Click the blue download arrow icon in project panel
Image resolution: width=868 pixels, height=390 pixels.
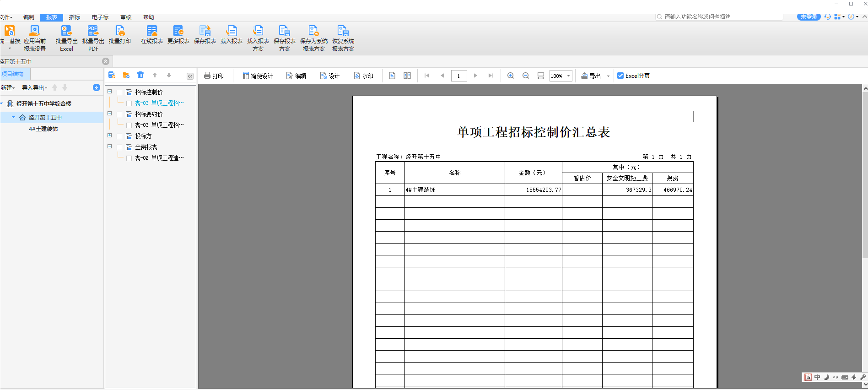[x=97, y=87]
